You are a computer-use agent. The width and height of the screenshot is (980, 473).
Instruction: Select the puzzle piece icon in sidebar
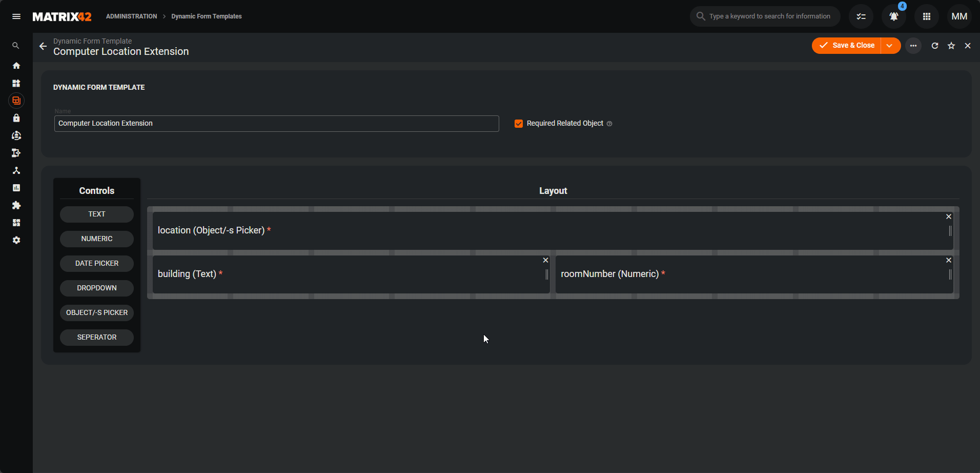pyautogui.click(x=16, y=205)
